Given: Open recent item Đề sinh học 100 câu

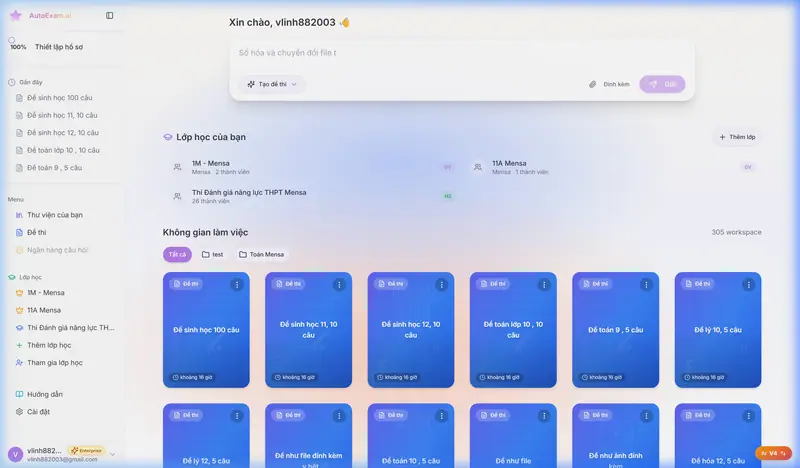Looking at the screenshot, I should [59, 97].
